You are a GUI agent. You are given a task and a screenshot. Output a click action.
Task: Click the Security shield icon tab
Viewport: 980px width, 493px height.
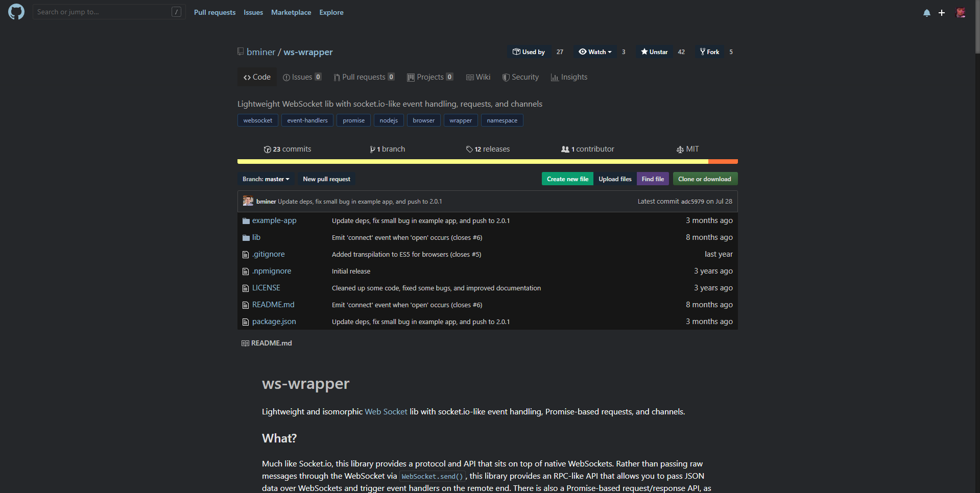tap(506, 77)
